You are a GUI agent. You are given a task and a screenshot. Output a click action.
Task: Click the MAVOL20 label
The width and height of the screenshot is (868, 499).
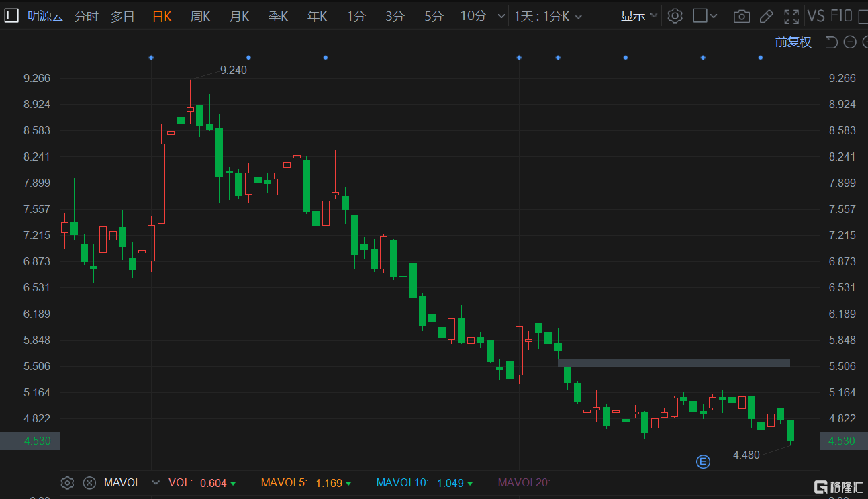pyautogui.click(x=524, y=482)
